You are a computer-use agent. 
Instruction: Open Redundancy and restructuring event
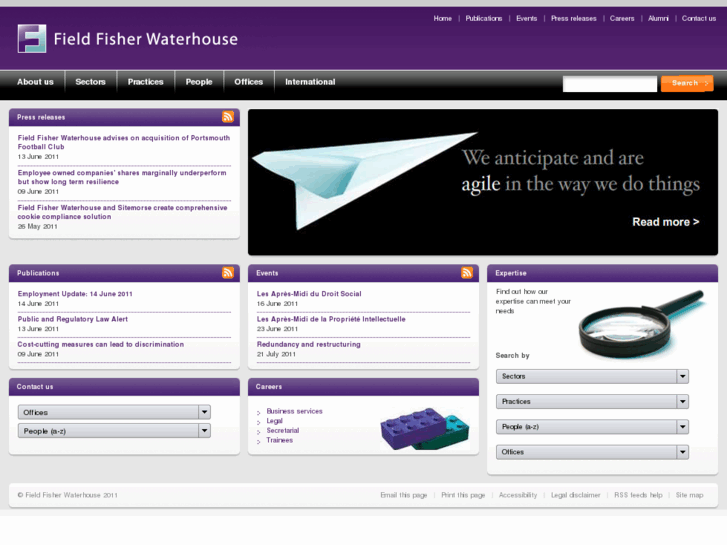click(x=308, y=344)
